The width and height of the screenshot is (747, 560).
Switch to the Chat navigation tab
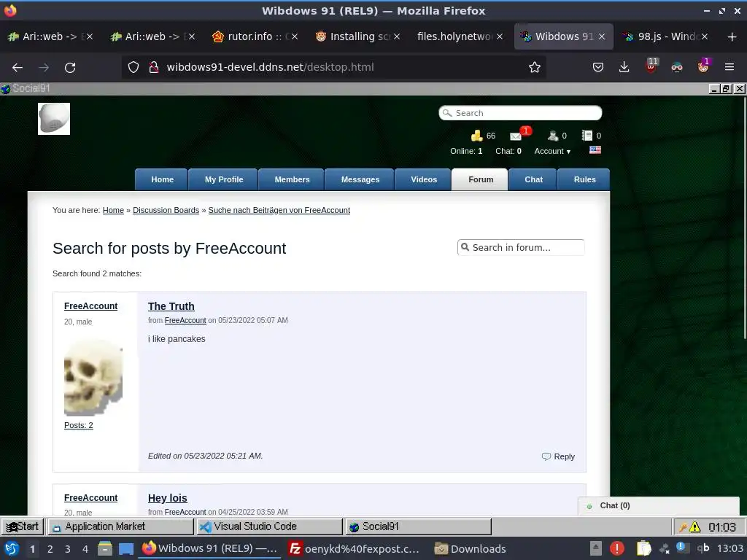point(533,179)
